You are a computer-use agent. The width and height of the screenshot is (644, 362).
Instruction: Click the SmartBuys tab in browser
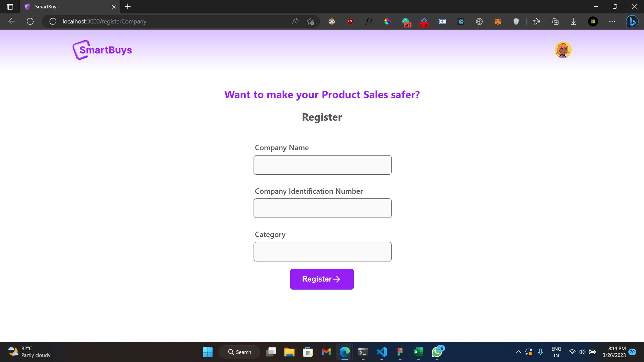click(68, 7)
